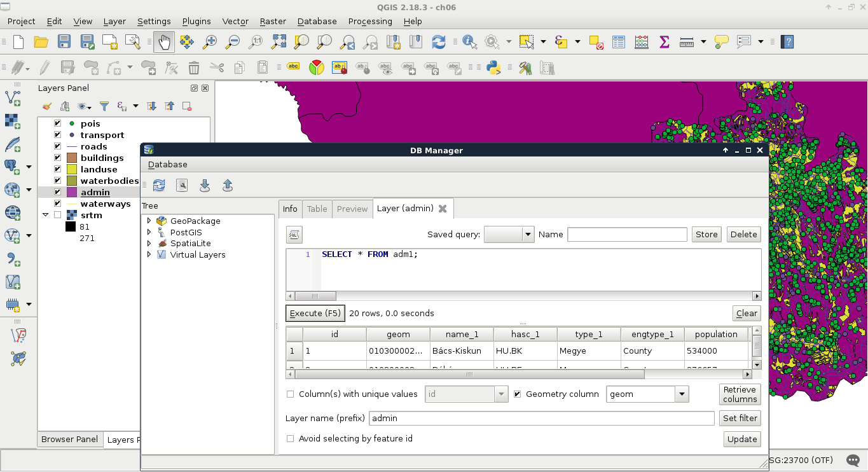Click the Set filter button

[x=740, y=418]
